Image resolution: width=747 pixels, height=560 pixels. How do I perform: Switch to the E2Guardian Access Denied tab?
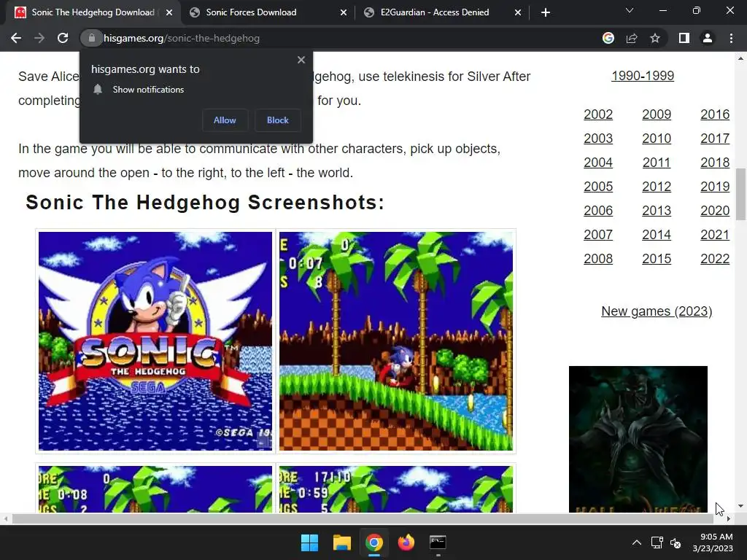click(x=442, y=12)
